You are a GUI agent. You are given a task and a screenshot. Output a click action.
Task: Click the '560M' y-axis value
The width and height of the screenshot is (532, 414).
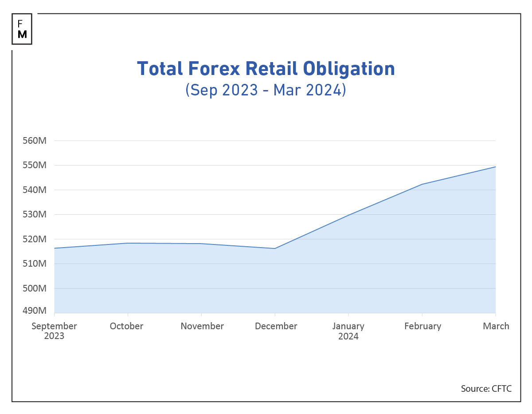pyautogui.click(x=34, y=141)
